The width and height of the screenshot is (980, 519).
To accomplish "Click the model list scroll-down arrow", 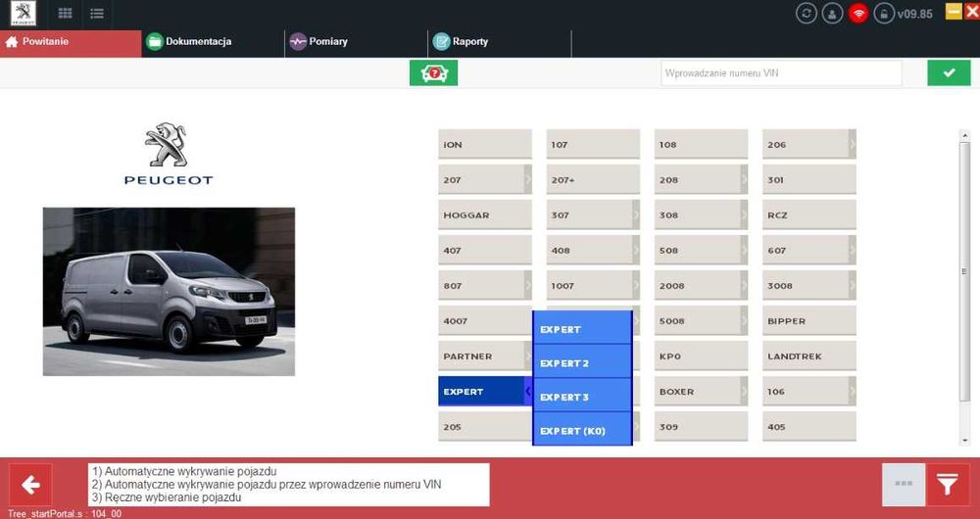I will pyautogui.click(x=965, y=442).
